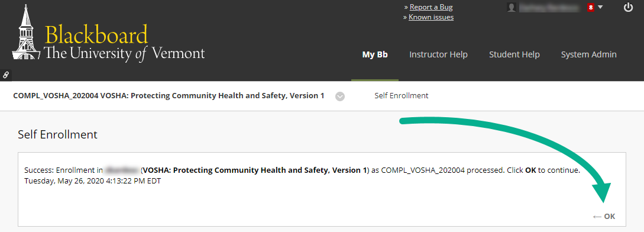The height and width of the screenshot is (232, 644).
Task: Click the COMPL_VOSHA_202004 course breadcrumb title
Action: coord(169,95)
